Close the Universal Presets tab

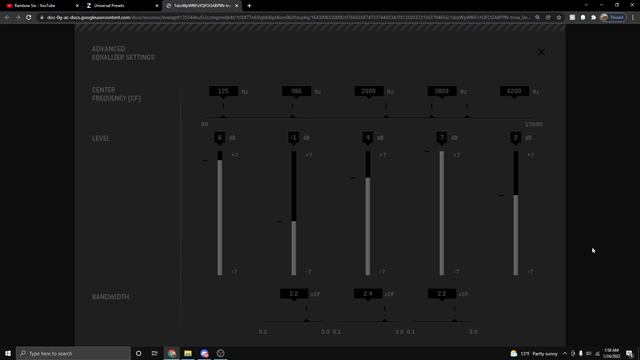tap(157, 6)
